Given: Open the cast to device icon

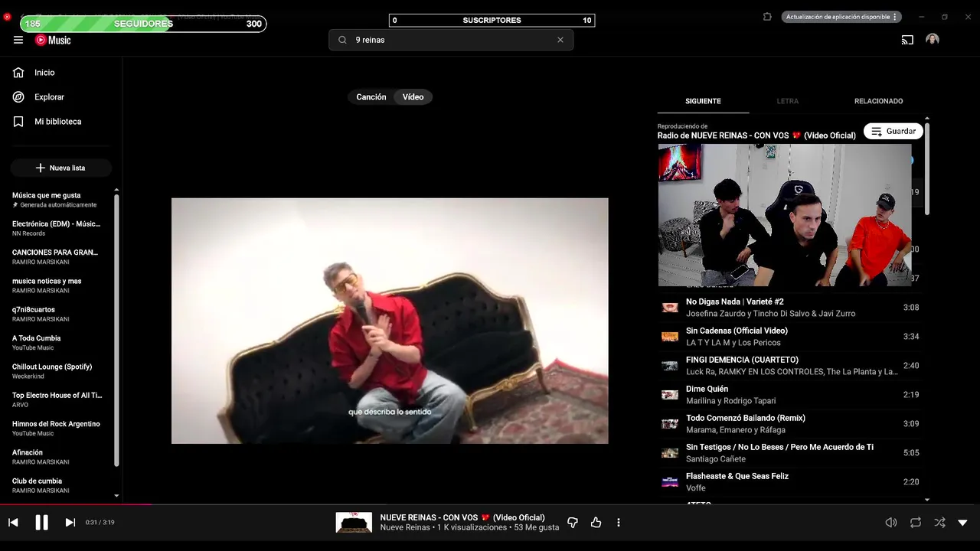Looking at the screenshot, I should coord(907,40).
